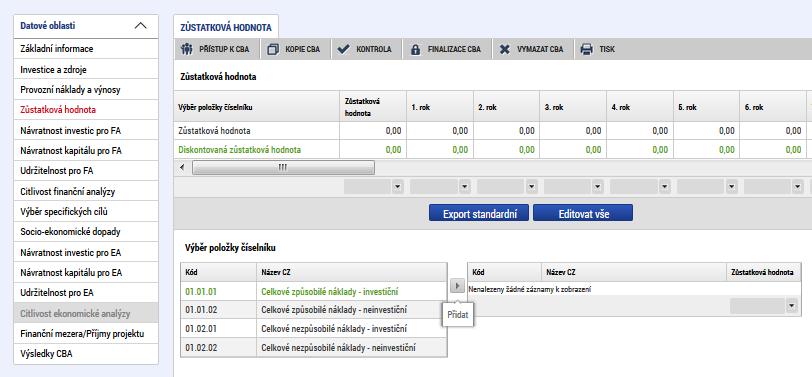Open filter dropdown under 2. rok column

531,187
